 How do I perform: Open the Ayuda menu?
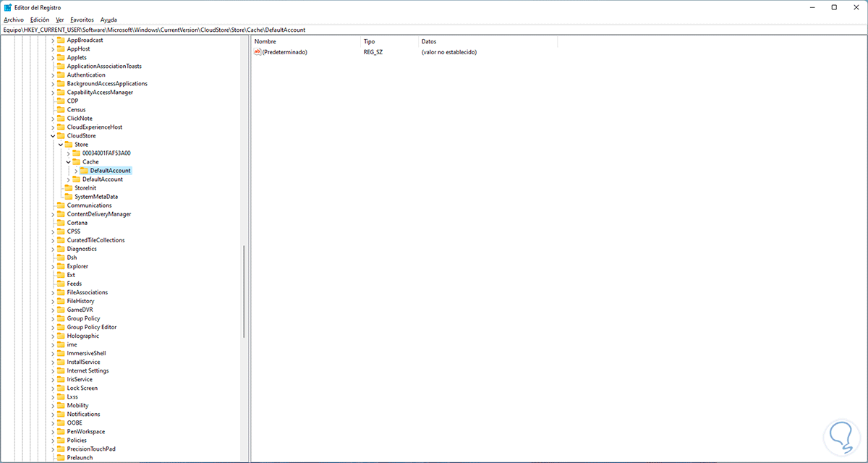pos(109,20)
